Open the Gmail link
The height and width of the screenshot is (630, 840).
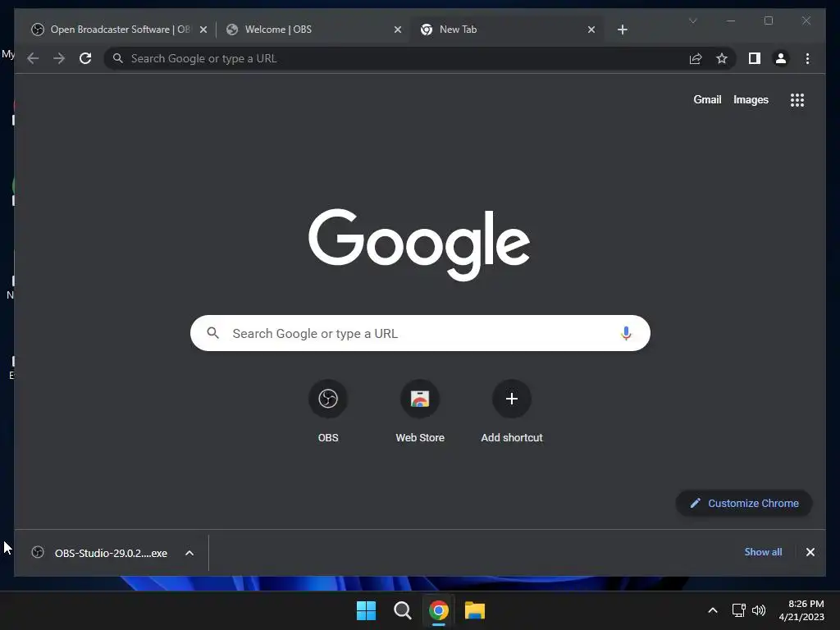coord(707,99)
